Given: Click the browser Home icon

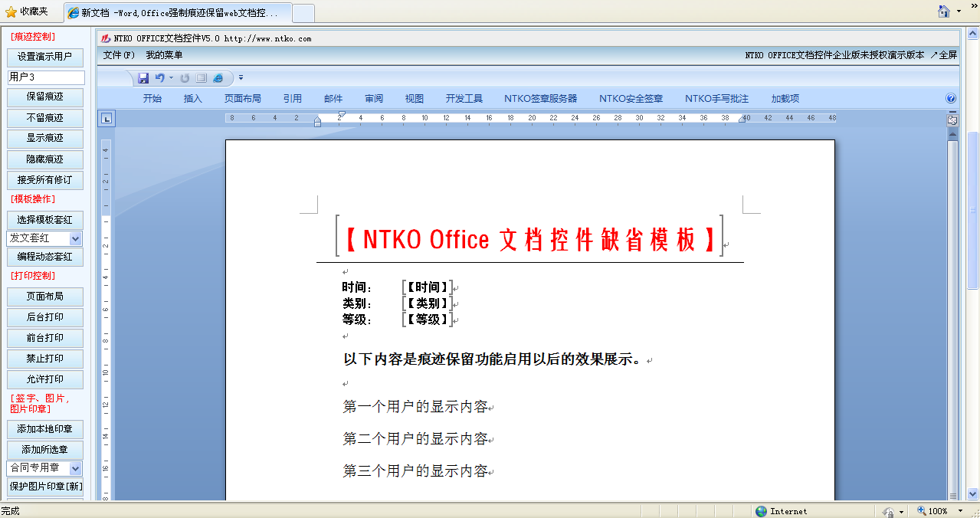Looking at the screenshot, I should [x=945, y=11].
